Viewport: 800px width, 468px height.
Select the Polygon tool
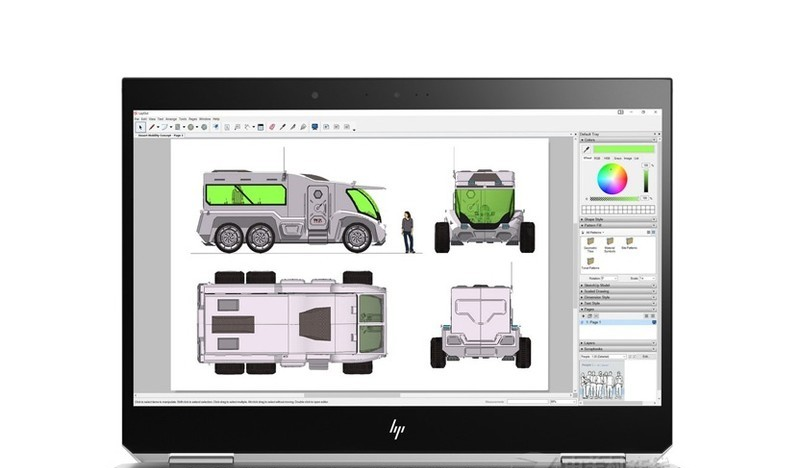204,127
